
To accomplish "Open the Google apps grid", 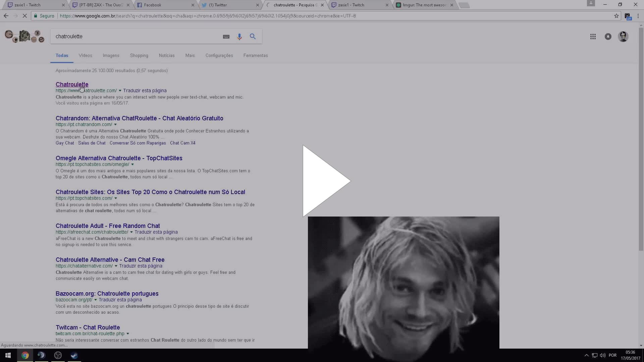I will (593, 37).
